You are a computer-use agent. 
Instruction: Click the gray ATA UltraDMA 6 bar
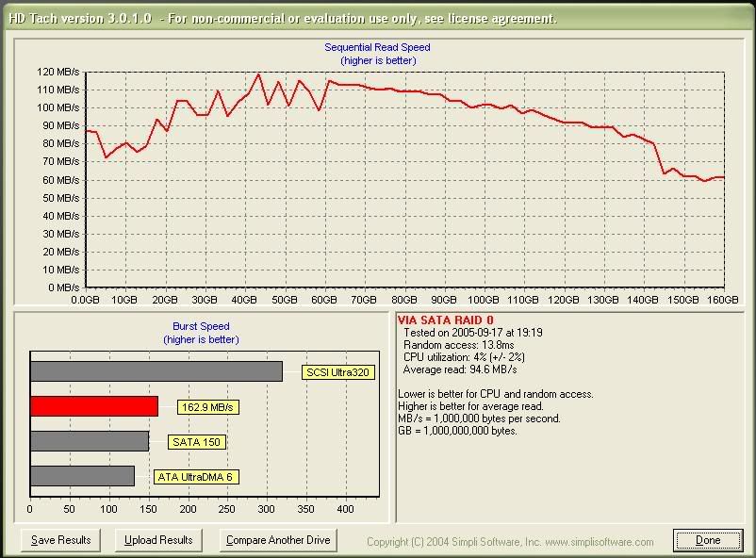82,476
